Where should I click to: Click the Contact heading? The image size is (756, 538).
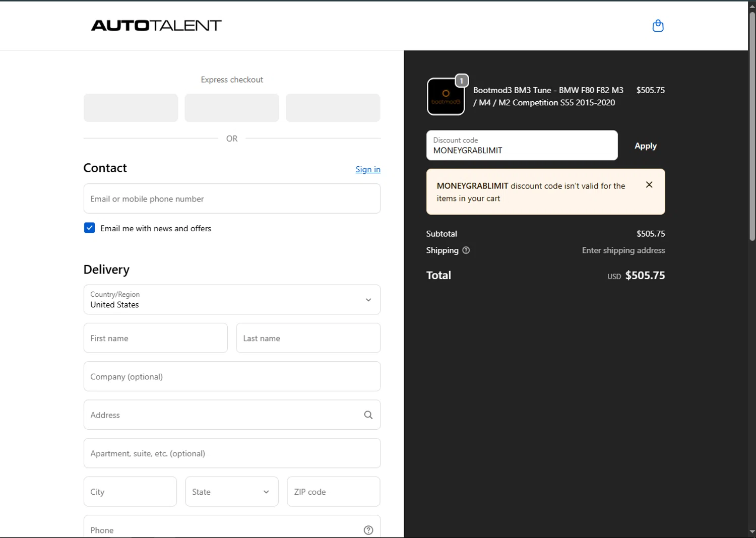[105, 168]
